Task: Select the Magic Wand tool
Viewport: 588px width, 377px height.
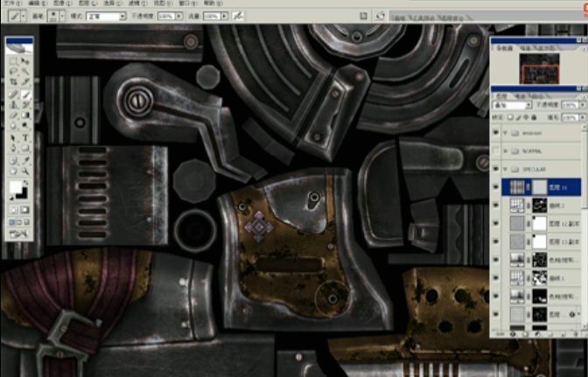Action: pos(25,72)
